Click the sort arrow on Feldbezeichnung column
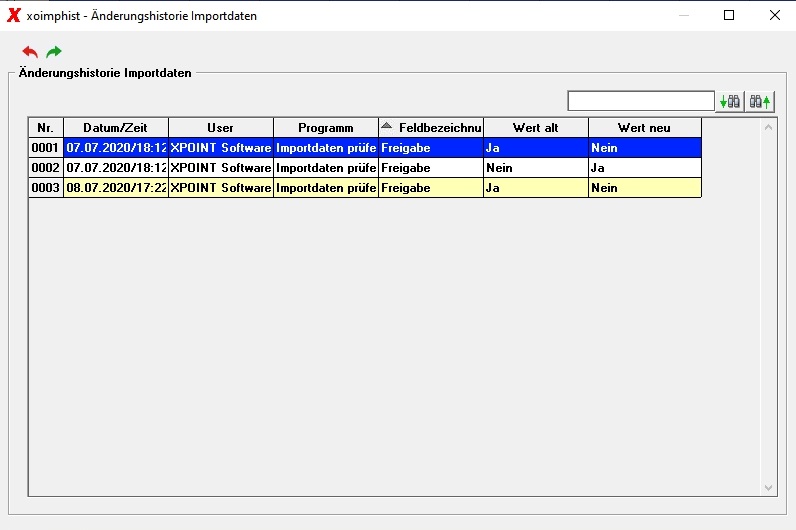The height and width of the screenshot is (530, 796). tap(387, 125)
